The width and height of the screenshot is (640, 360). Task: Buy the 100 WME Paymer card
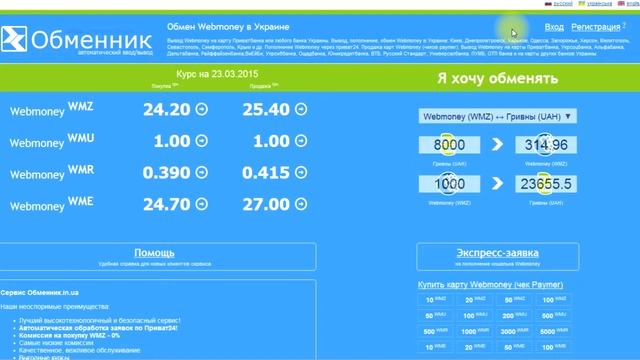[553, 347]
